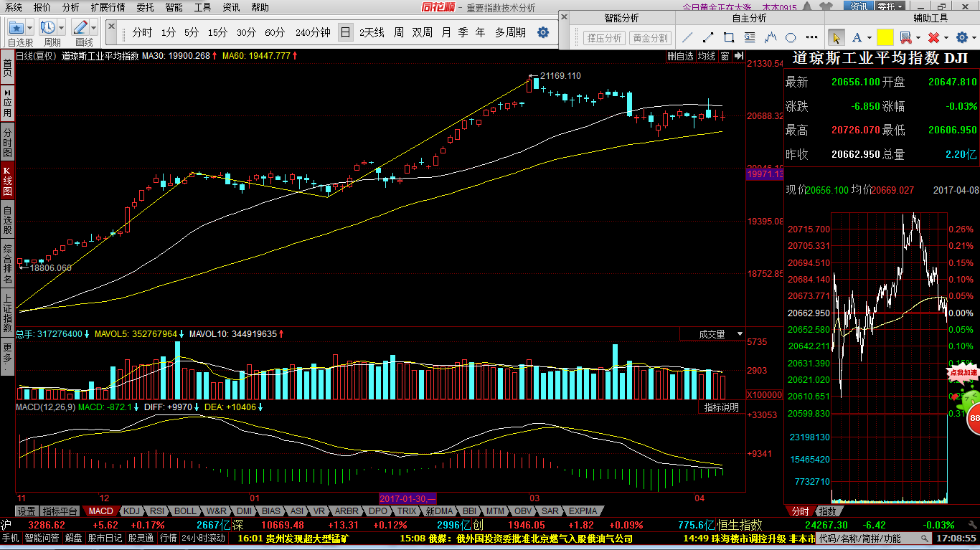The width and height of the screenshot is (980, 550).
Task: Open the 扩展行情 menu
Action: 108,7
